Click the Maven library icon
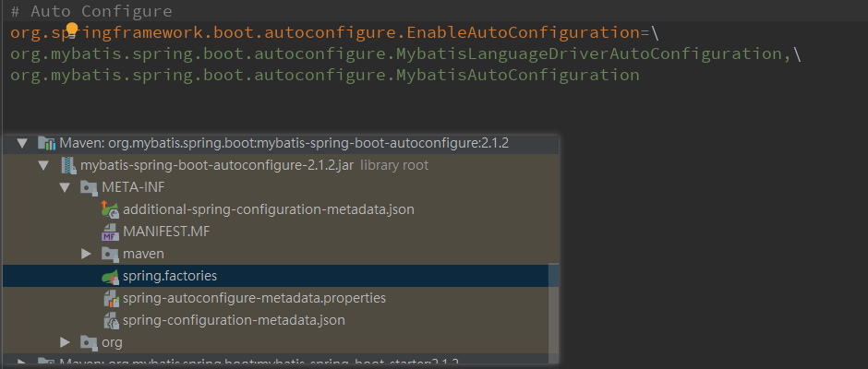Screen dimensions: 868x369 pos(46,143)
